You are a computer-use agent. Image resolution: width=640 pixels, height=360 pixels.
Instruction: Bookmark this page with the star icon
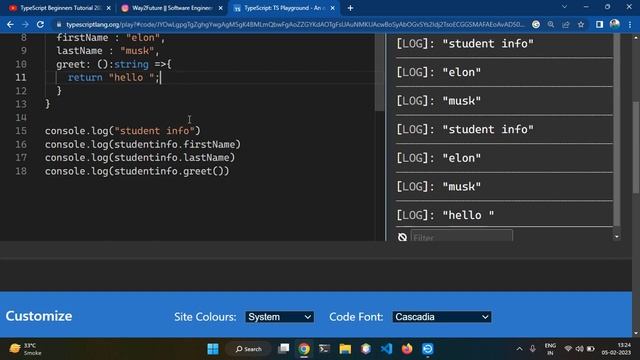pos(581,24)
